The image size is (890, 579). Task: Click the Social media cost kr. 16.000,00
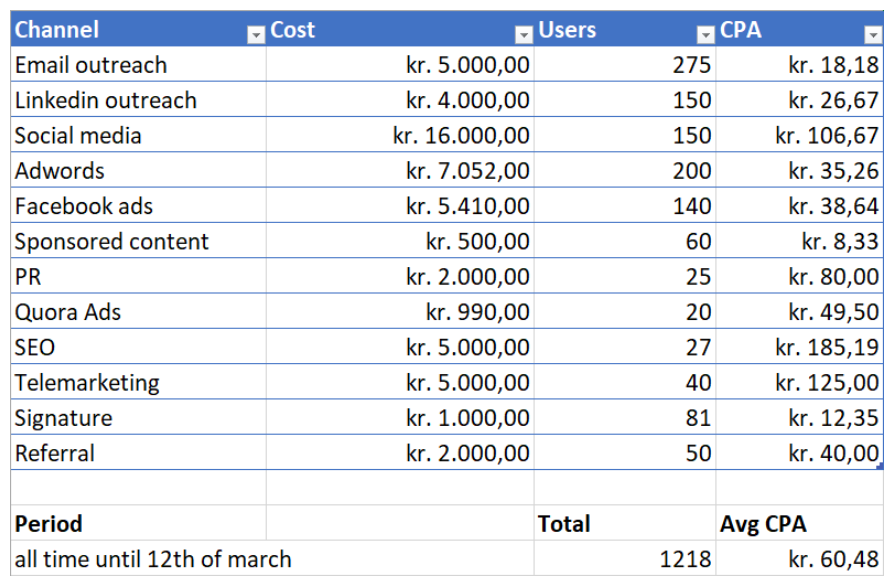(x=461, y=136)
